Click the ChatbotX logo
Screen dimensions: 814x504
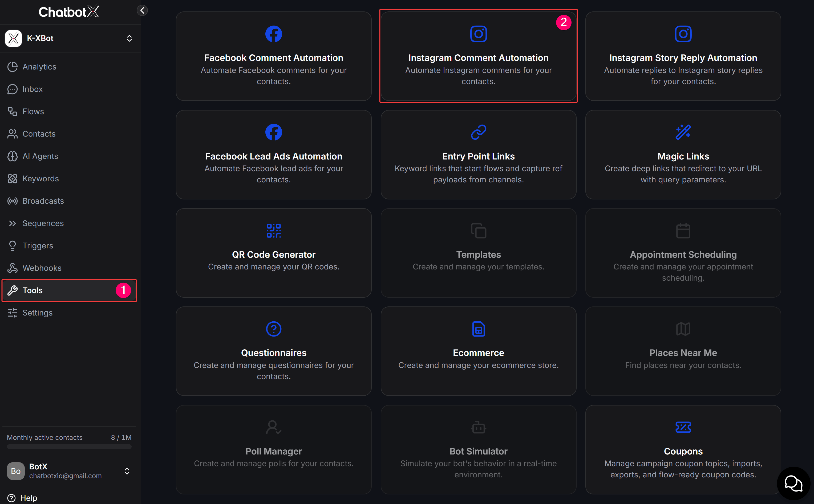pos(69,12)
